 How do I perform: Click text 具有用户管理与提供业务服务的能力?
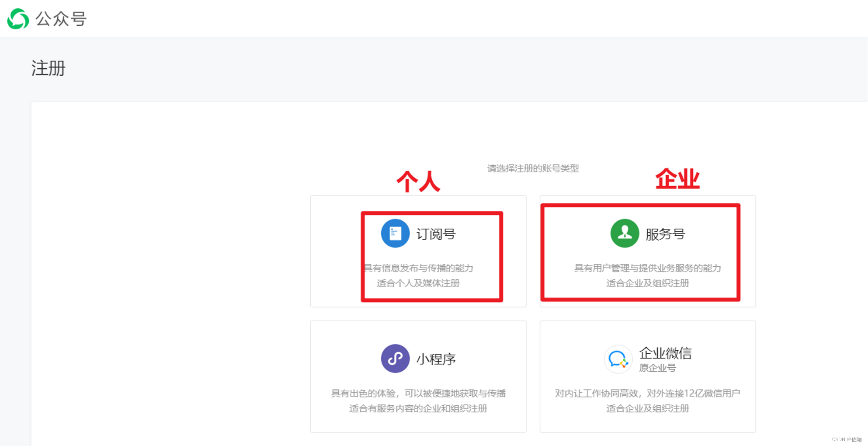click(x=648, y=268)
